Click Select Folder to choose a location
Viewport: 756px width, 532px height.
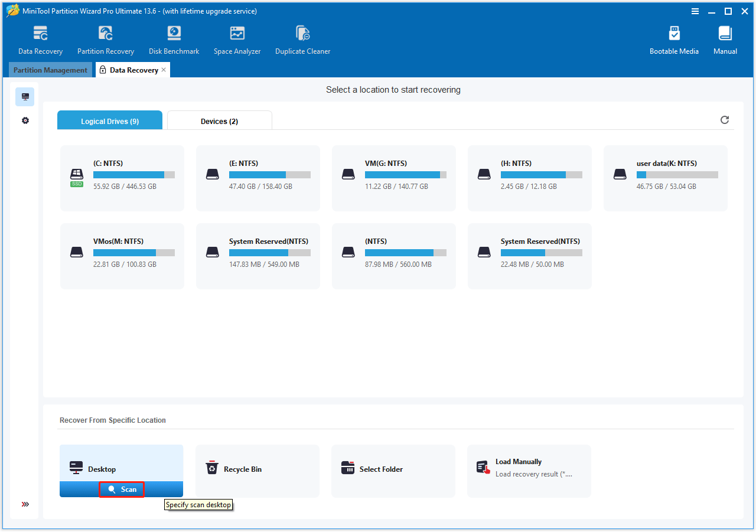[393, 469]
